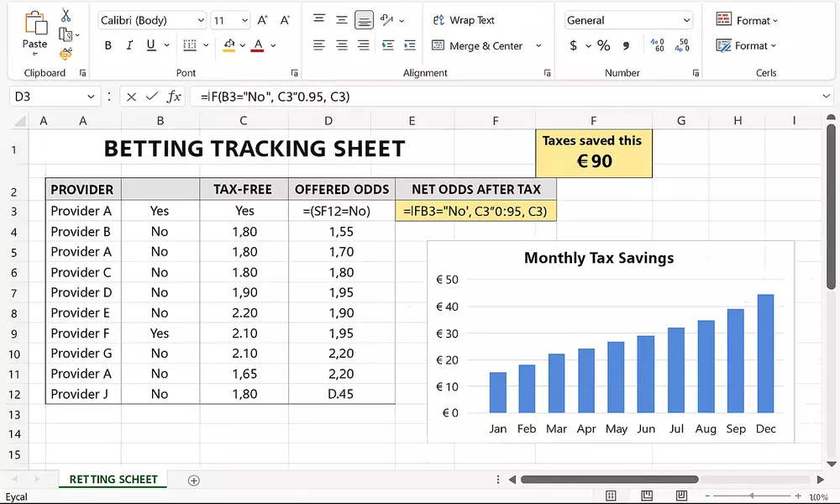
Task: Toggle Bold formatting
Action: pos(108,45)
